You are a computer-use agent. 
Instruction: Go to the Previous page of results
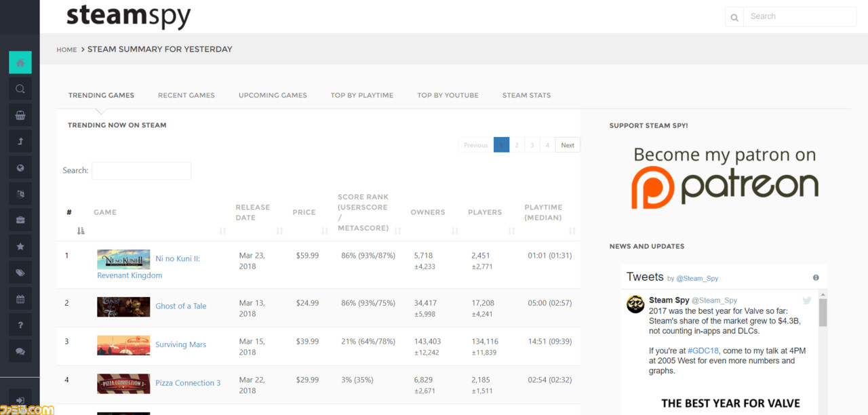pos(475,145)
